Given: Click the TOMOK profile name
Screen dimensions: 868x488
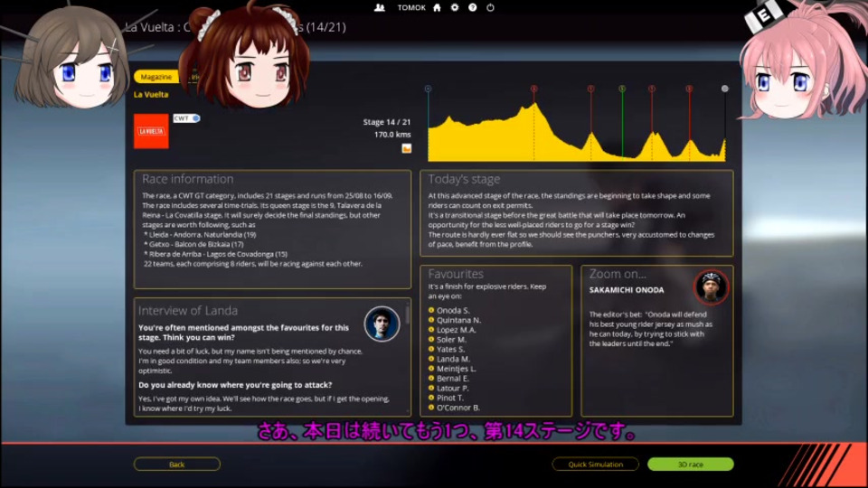Looking at the screenshot, I should (411, 8).
